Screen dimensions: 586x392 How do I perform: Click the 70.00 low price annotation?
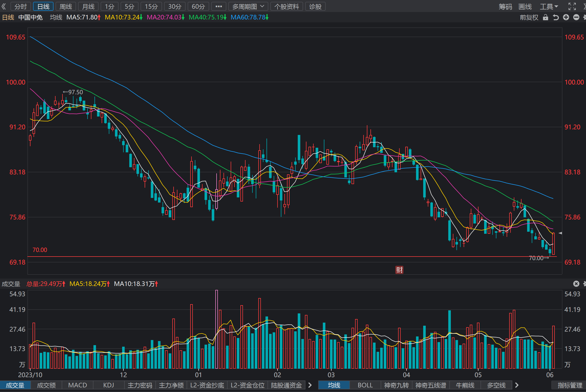[x=539, y=258]
